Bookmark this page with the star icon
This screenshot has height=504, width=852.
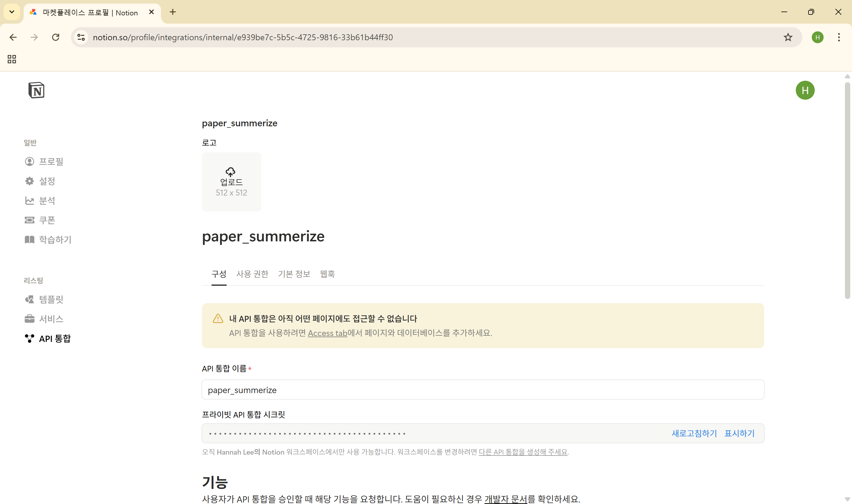point(788,37)
